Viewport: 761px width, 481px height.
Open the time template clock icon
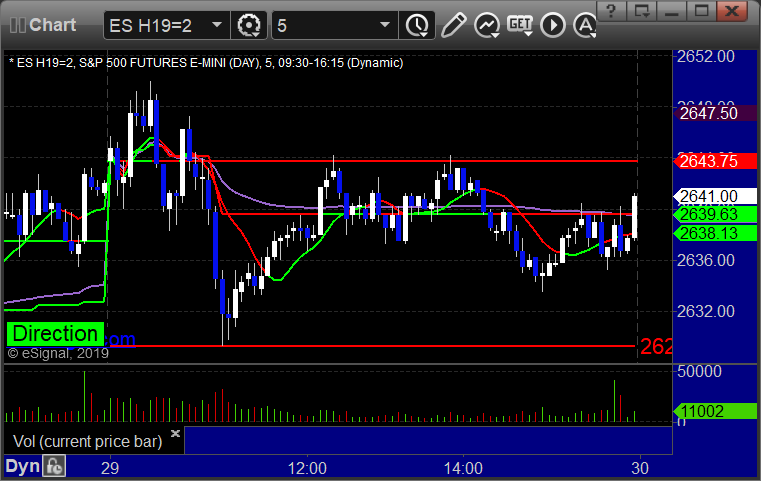(x=417, y=25)
